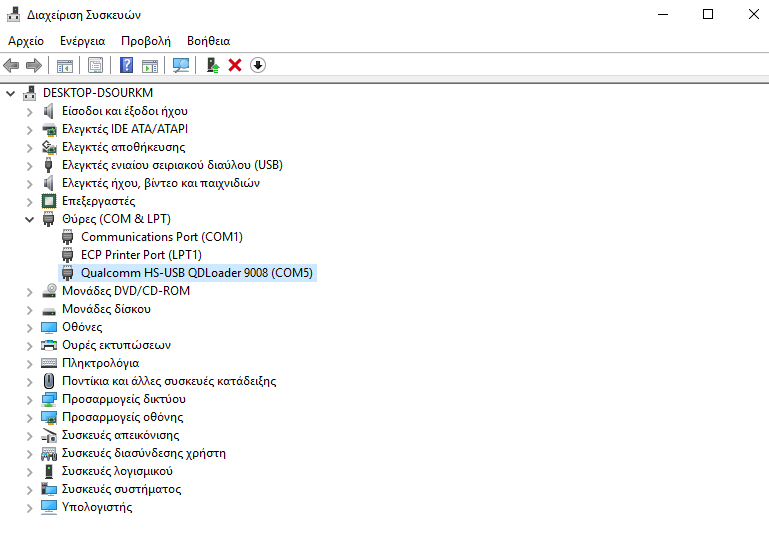Collapse the DESKTOP-DSOURKM root node
Viewport: 769px width, 539px height.
(11, 93)
